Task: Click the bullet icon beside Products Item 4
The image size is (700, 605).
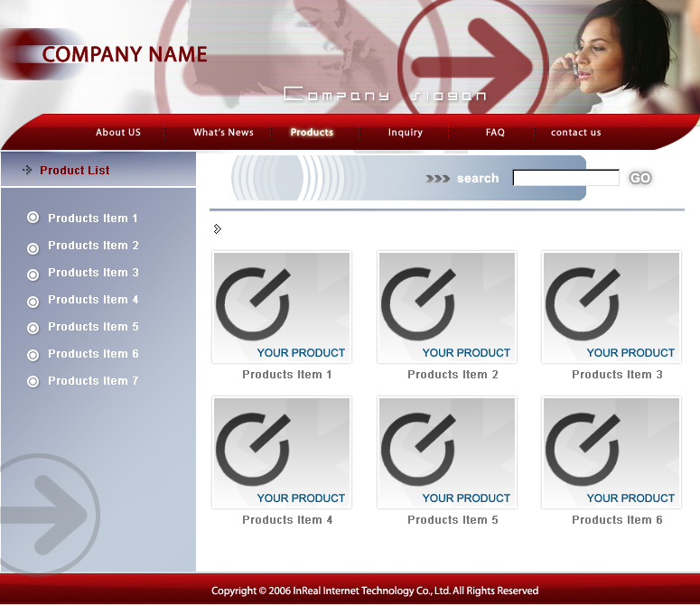Action: click(x=33, y=301)
